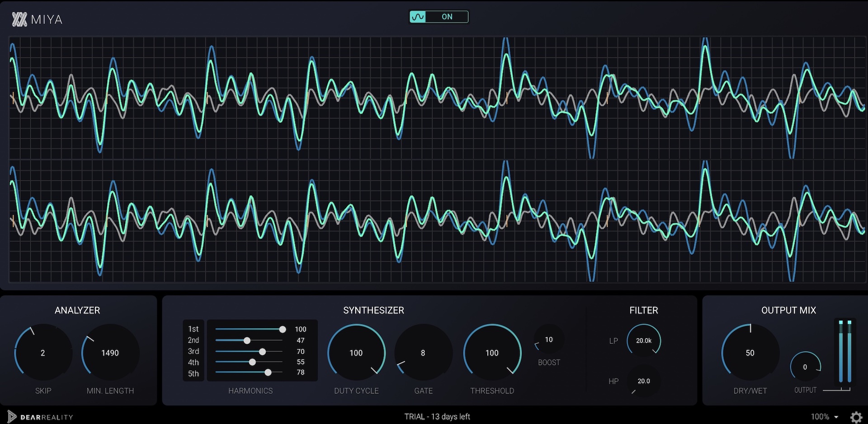The image size is (868, 424).
Task: Click the 2nd harmonic slider handle
Action: (x=247, y=340)
